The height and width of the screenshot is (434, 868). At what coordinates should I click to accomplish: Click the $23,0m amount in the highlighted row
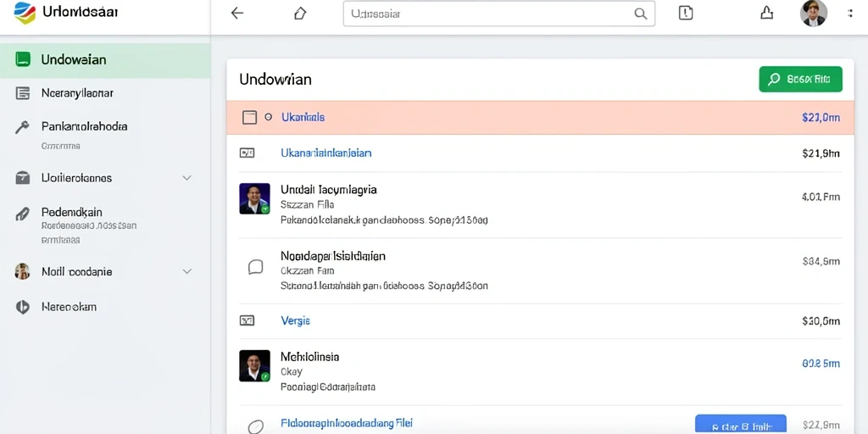[821, 117]
